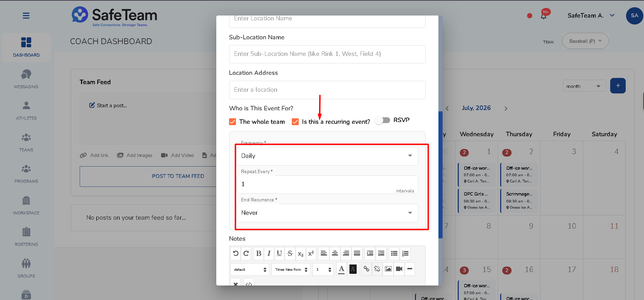Apply superscript formatting
The height and width of the screenshot is (300, 644).
tap(311, 253)
